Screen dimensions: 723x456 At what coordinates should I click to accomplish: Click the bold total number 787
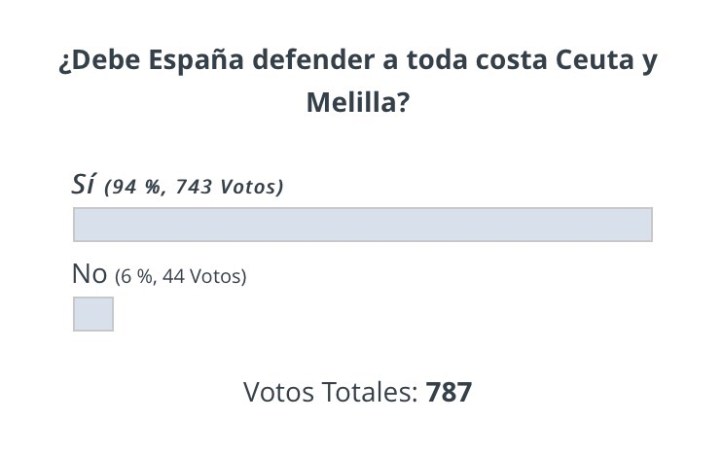pyautogui.click(x=449, y=392)
